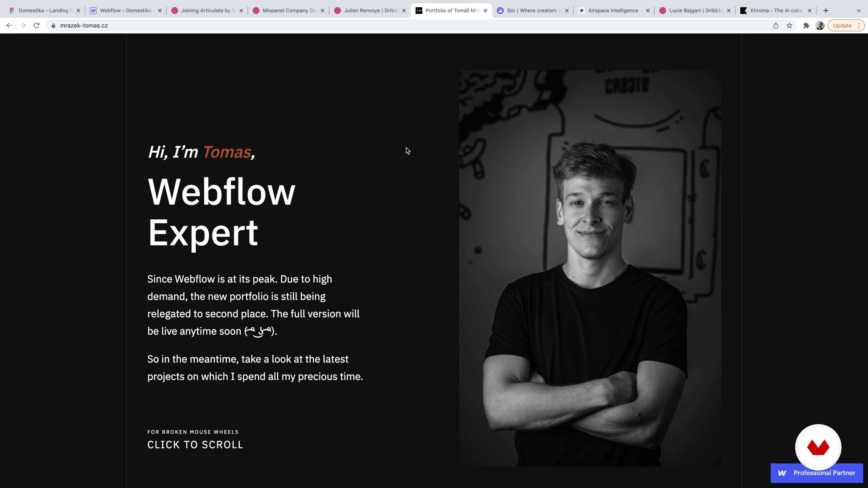The image size is (868, 488).
Task: Expand the tab search chevron
Action: 859,10
